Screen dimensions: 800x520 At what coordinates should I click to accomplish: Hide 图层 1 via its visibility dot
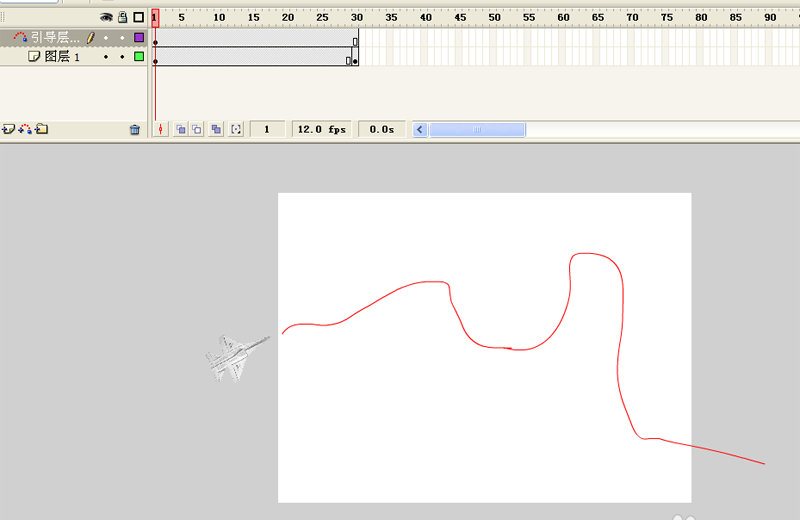(106, 57)
